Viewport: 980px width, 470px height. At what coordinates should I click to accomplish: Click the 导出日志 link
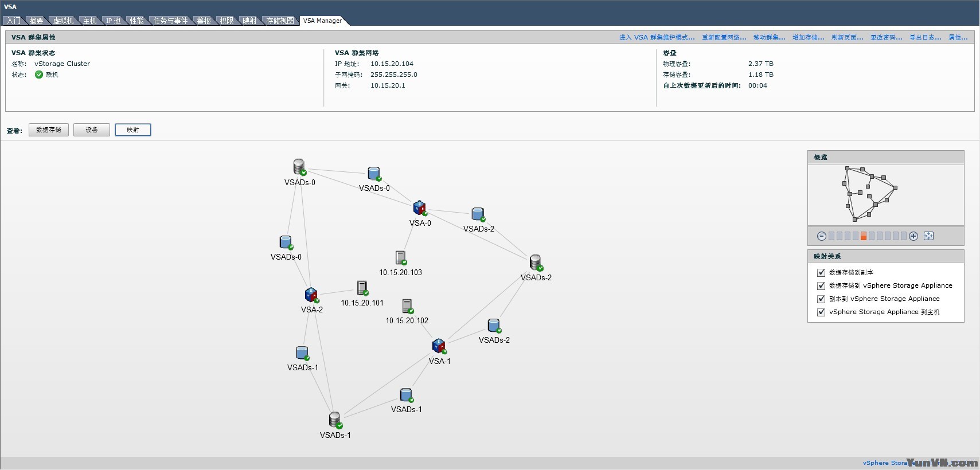[x=926, y=37]
